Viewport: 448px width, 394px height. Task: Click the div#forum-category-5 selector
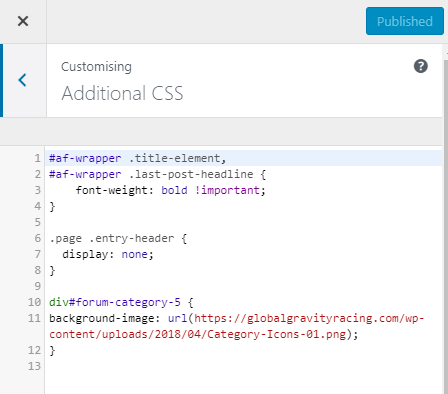point(115,302)
